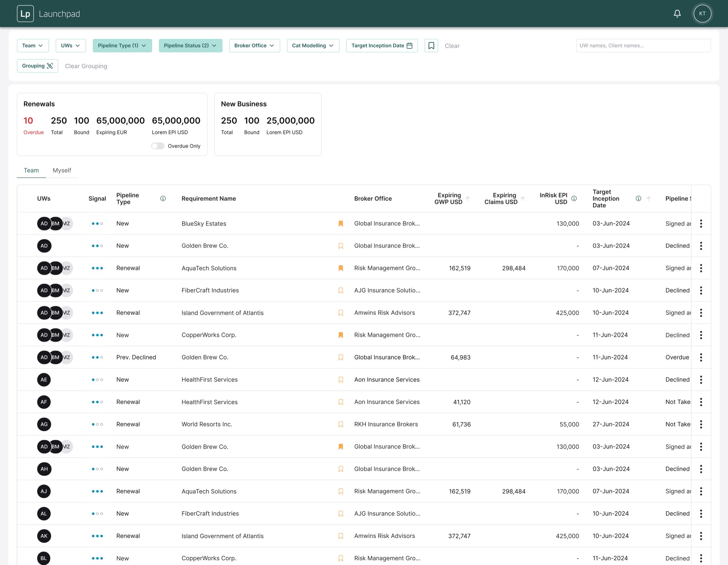Click the 64,983 expiring GWP value
This screenshot has width=728, height=565.
(x=460, y=357)
